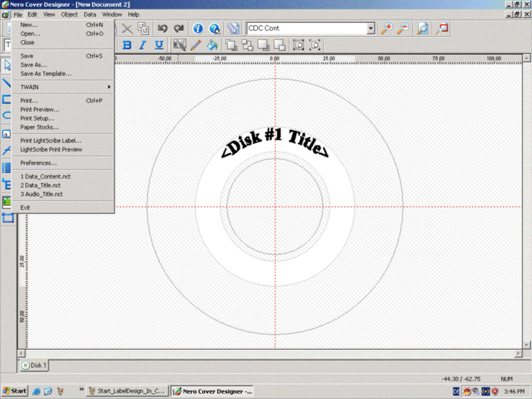
Task: Click the zoom-to-selection red rectangle icon
Action: pos(442,28)
